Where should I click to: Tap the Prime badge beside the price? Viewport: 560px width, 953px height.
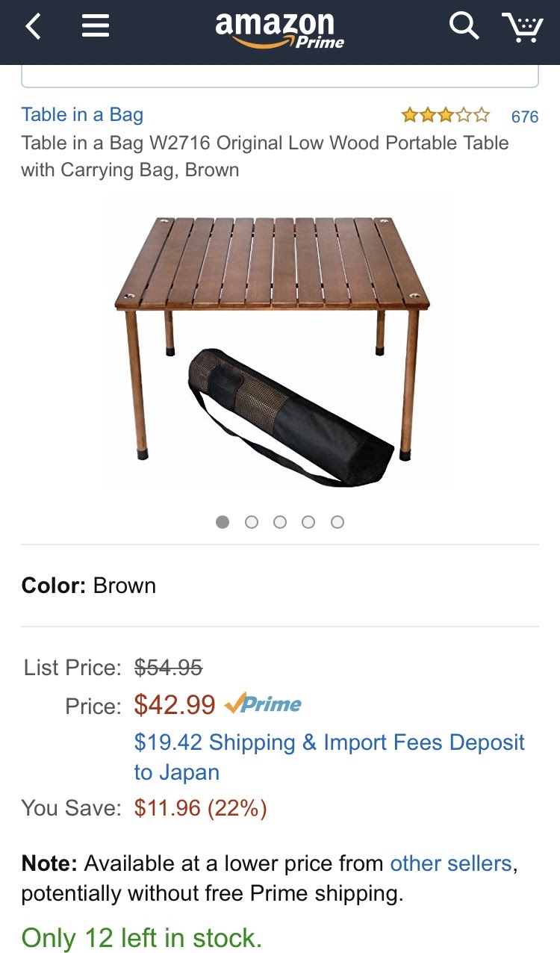click(263, 704)
